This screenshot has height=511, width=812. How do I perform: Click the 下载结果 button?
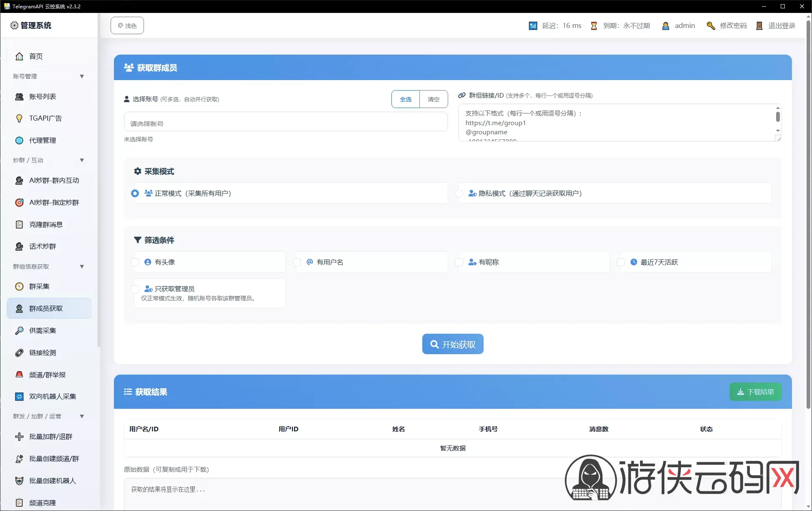point(755,392)
